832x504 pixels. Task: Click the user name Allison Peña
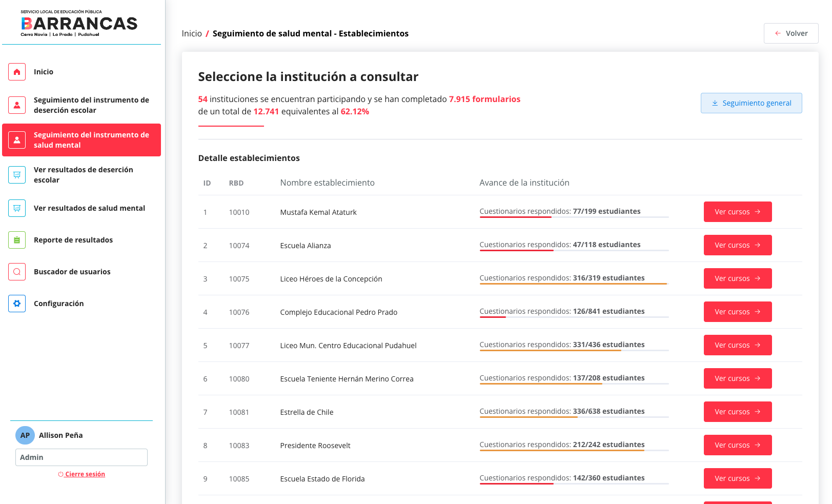pos(61,435)
